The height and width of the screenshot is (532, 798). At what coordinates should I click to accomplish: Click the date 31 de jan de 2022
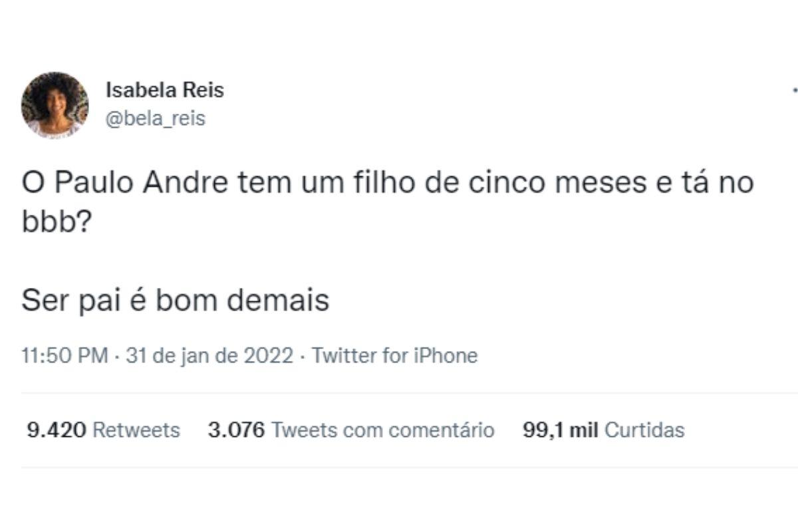(x=209, y=356)
